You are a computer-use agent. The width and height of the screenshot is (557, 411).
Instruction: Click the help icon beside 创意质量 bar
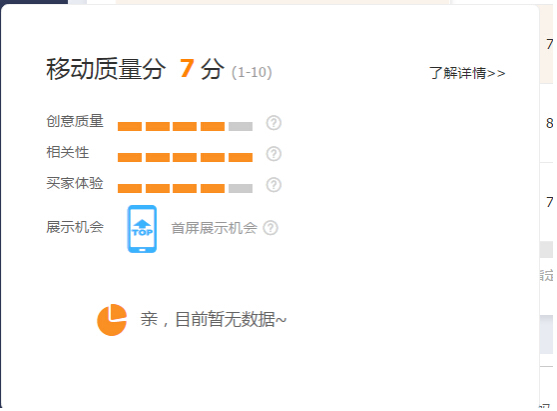(x=274, y=123)
